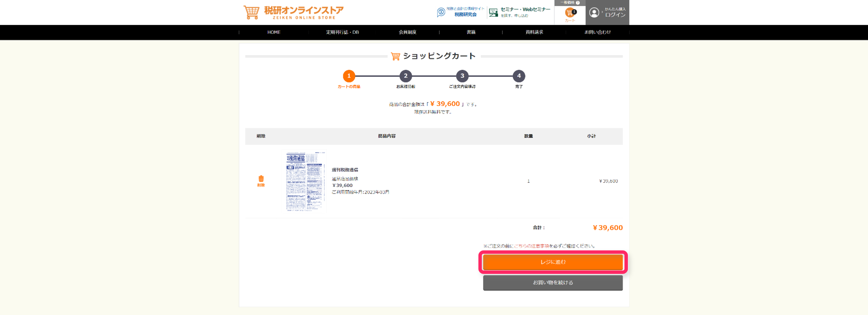Viewport: 868px width, 315px height.
Task: Open the 税務研究会 site link
Action: [x=460, y=12]
